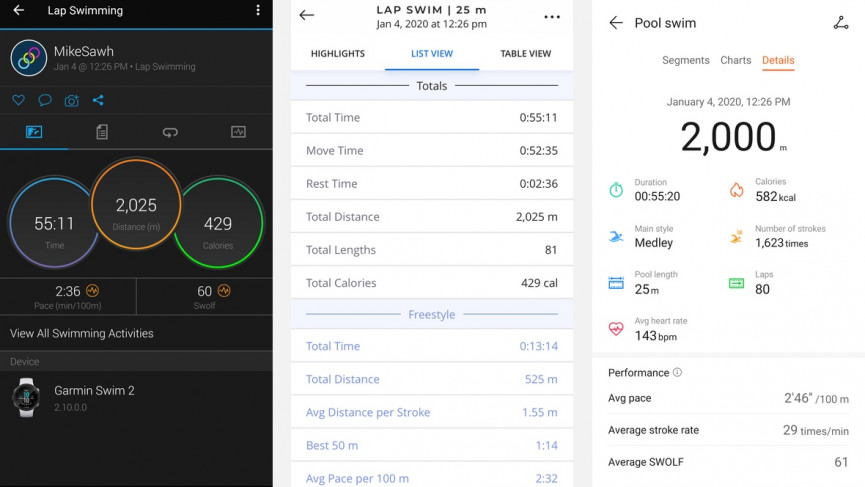865x487 pixels.
Task: Click the 2,000 m distance value
Action: tap(733, 136)
